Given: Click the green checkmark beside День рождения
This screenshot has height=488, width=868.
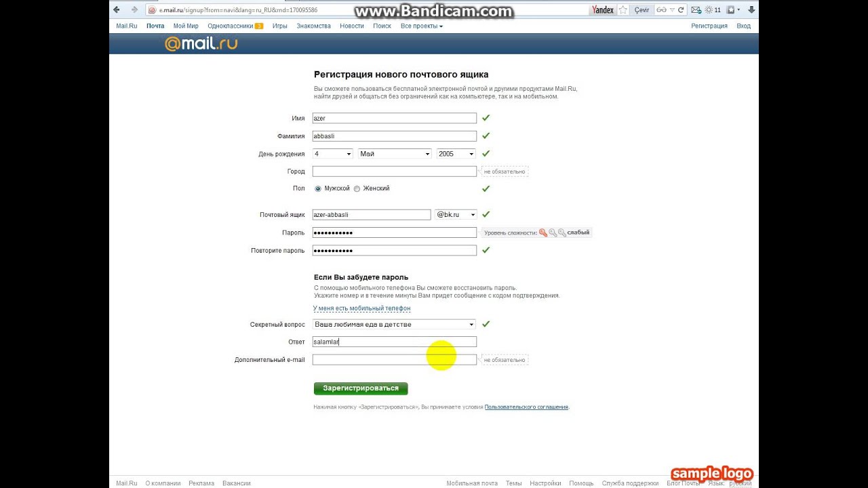Looking at the screenshot, I should click(x=486, y=153).
